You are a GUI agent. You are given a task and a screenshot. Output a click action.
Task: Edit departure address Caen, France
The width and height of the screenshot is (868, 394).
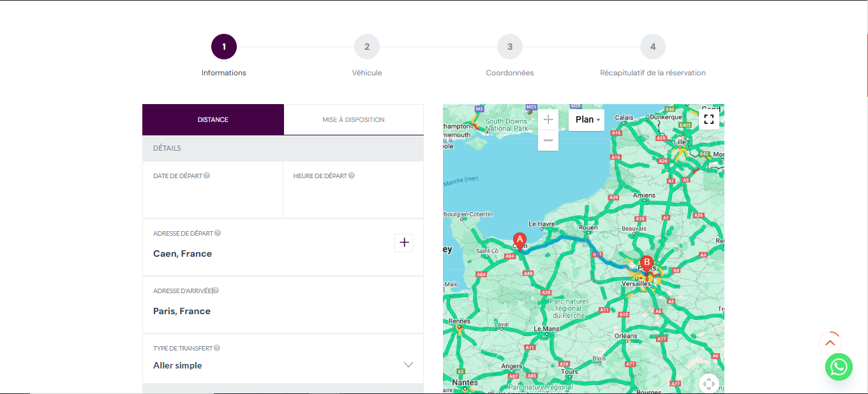pos(183,254)
